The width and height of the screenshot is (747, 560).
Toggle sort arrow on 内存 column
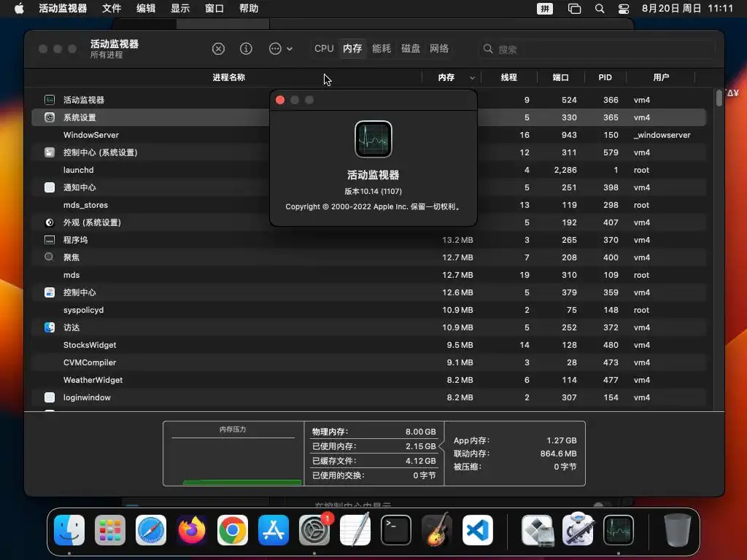(x=472, y=77)
